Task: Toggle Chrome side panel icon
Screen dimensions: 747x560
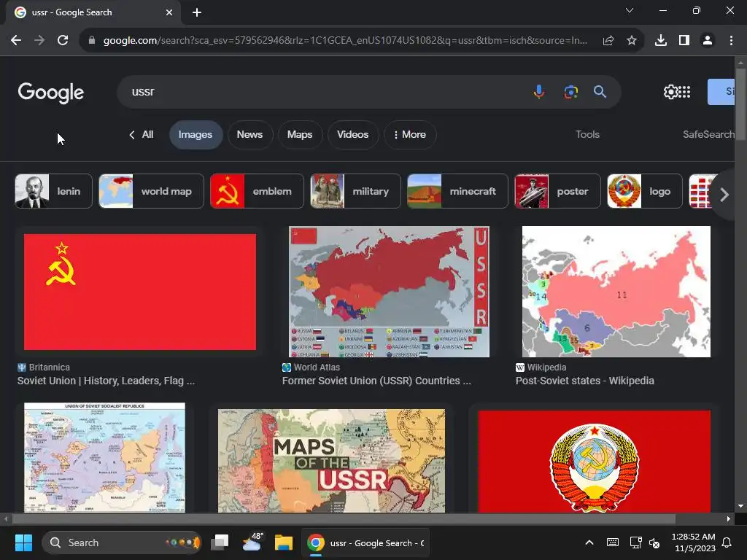Action: tap(684, 41)
